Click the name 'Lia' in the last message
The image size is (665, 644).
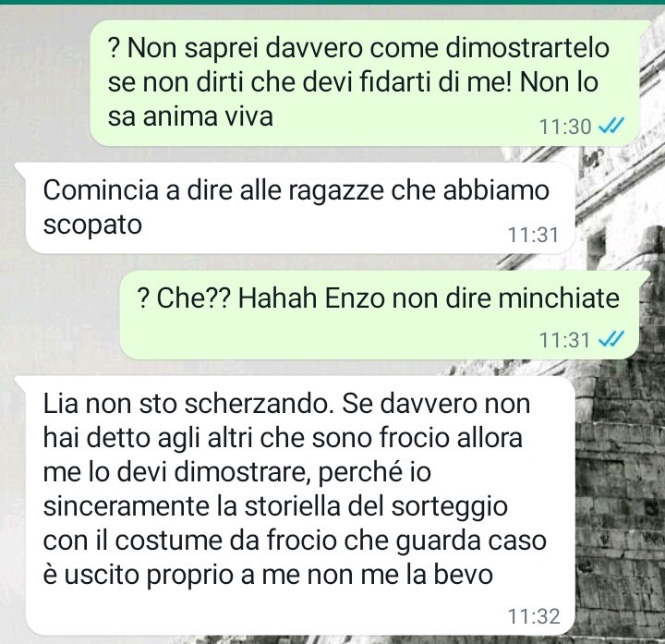(60, 404)
